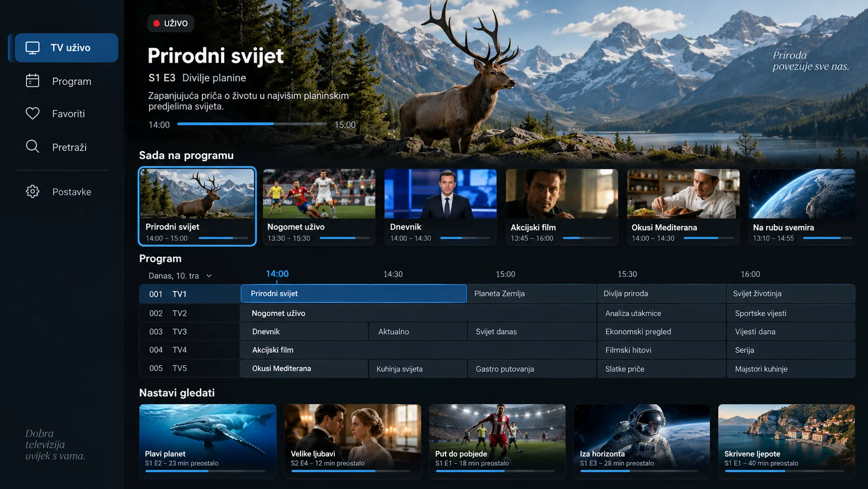
Task: Click the Iza horizonta progress bar
Action: click(x=640, y=471)
